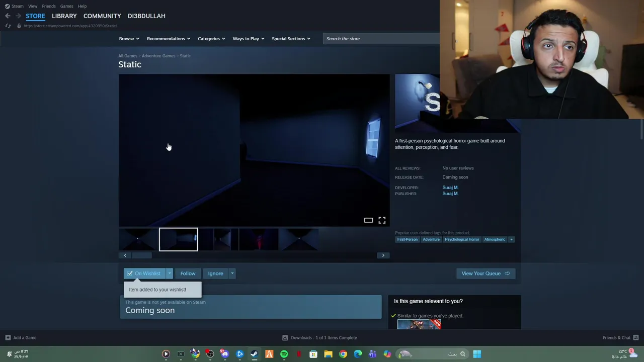
Task: Click the Steam logo menu
Action: tap(14, 6)
